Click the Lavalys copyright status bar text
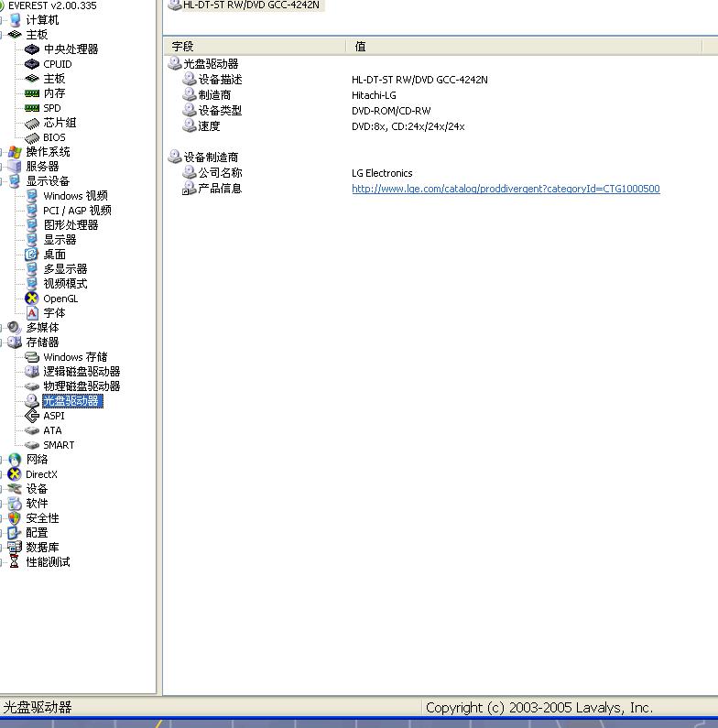 click(x=539, y=708)
